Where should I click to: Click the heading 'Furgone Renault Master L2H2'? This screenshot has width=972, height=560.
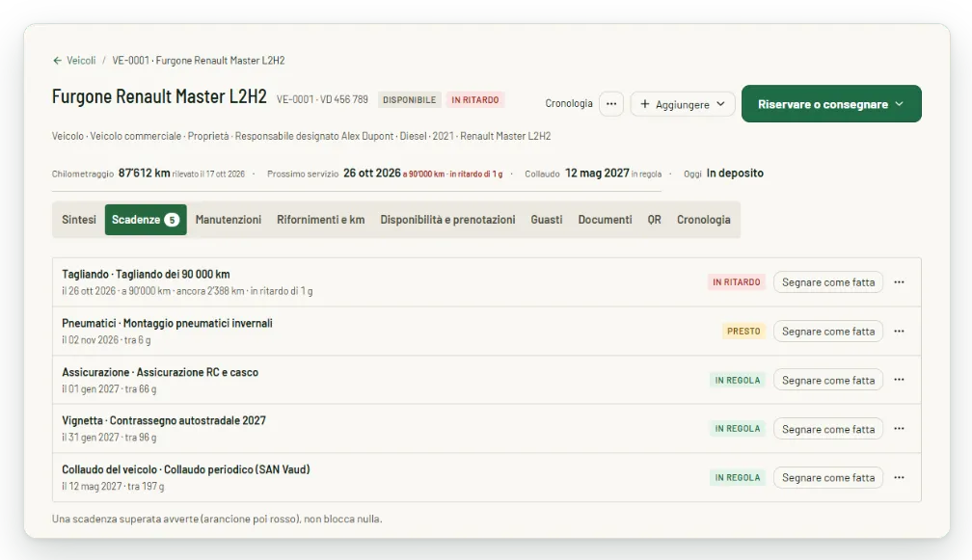159,97
